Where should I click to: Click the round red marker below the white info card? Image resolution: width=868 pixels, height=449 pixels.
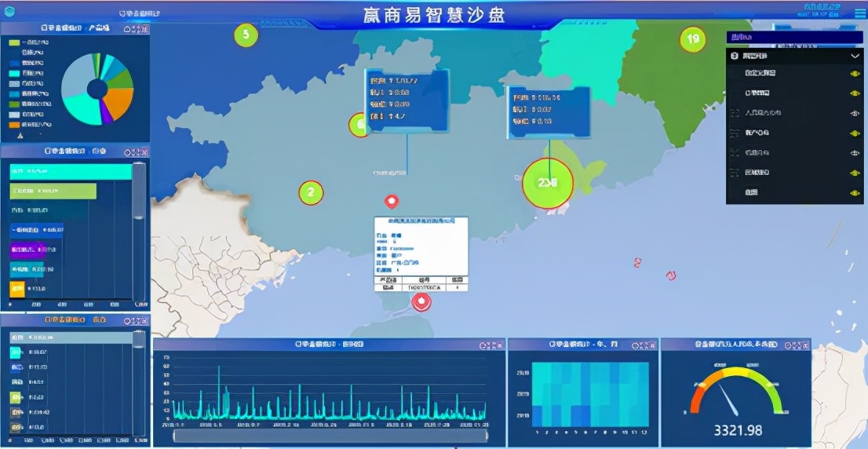pos(421,302)
